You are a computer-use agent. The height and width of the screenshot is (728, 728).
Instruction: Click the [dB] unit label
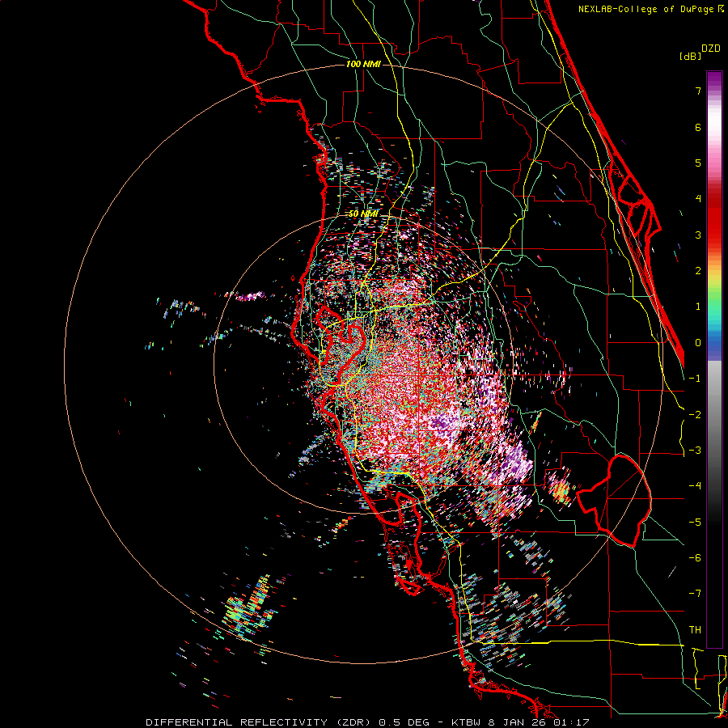(x=690, y=56)
